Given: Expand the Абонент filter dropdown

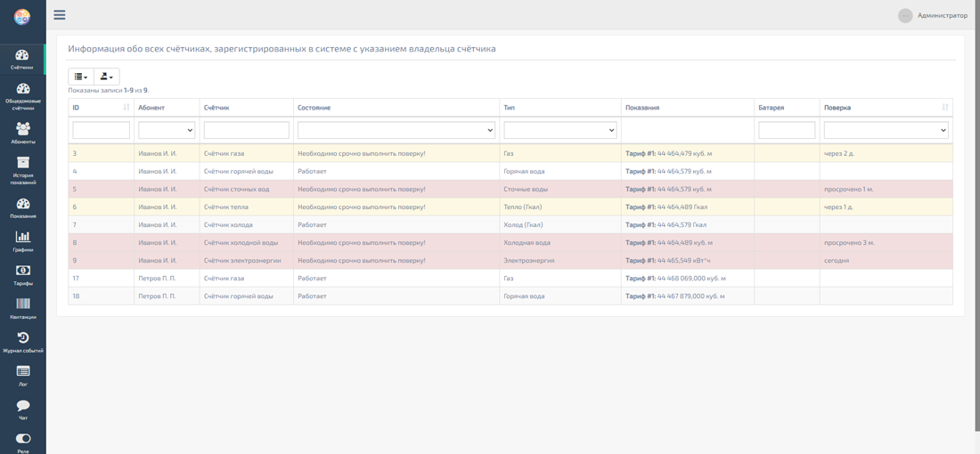Looking at the screenshot, I should coord(167,130).
